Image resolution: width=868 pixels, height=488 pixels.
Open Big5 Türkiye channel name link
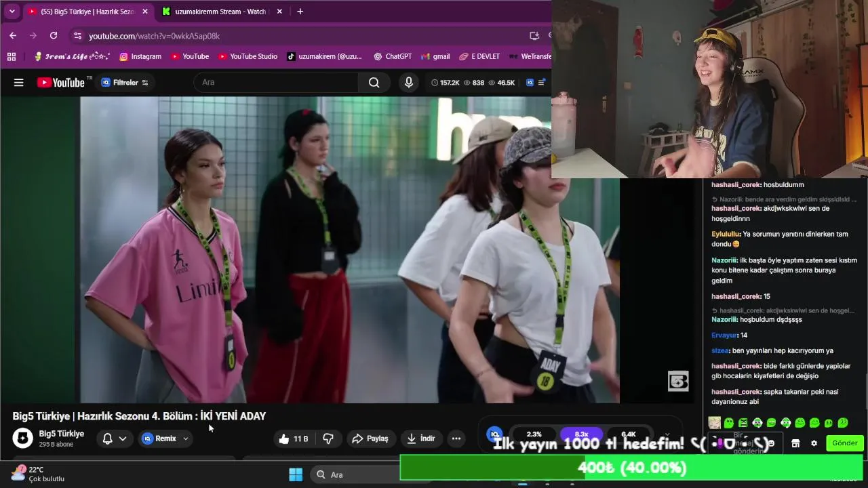pyautogui.click(x=62, y=434)
